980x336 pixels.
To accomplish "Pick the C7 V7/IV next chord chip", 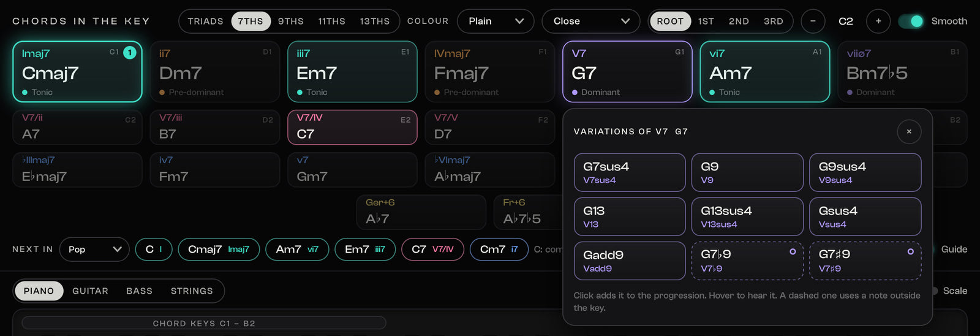I will [x=432, y=249].
